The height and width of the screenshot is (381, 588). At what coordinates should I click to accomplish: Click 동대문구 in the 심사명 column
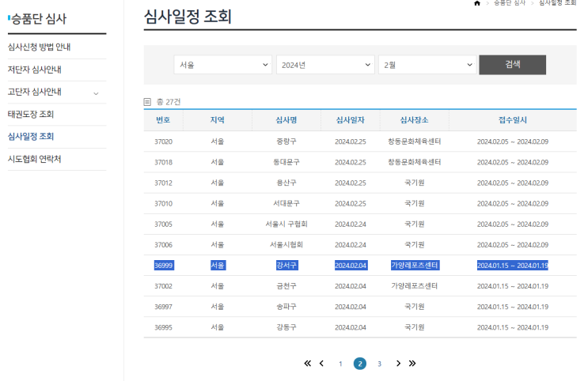(286, 162)
